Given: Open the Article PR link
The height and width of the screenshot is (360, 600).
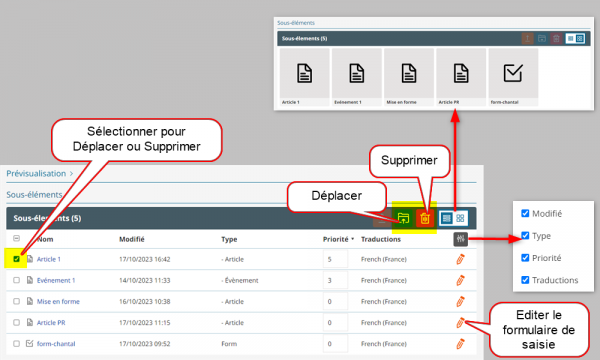Looking at the screenshot, I should 51,323.
